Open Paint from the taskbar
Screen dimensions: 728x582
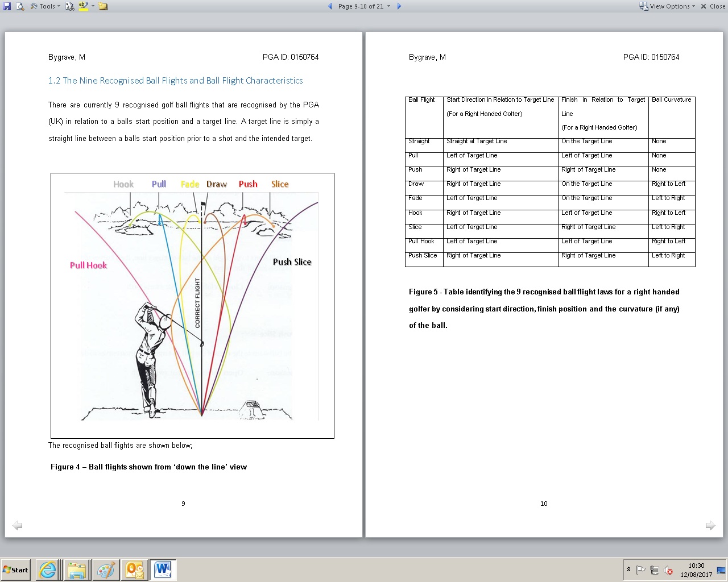[106, 569]
